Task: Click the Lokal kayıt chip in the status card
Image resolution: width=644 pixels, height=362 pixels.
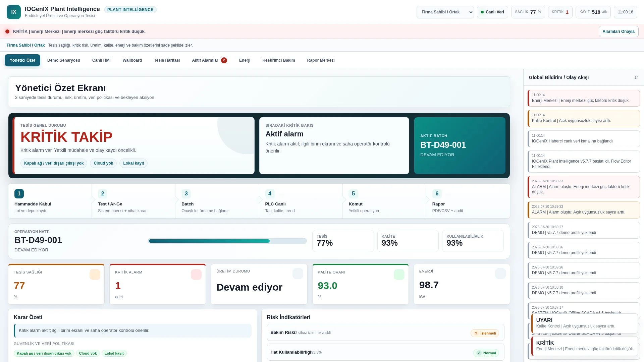Action: coord(133,163)
